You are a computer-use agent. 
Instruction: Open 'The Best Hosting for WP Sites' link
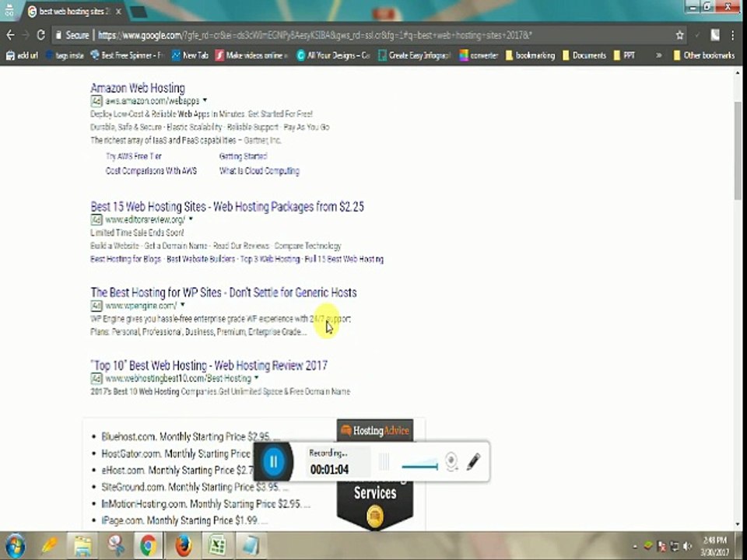pos(223,292)
